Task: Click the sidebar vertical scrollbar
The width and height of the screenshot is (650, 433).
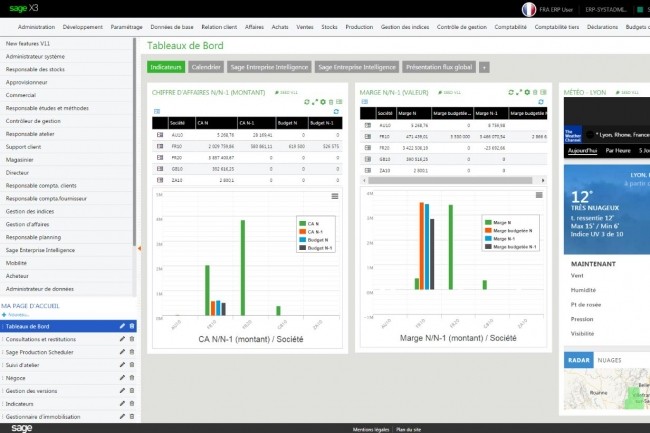Action: 134,141
